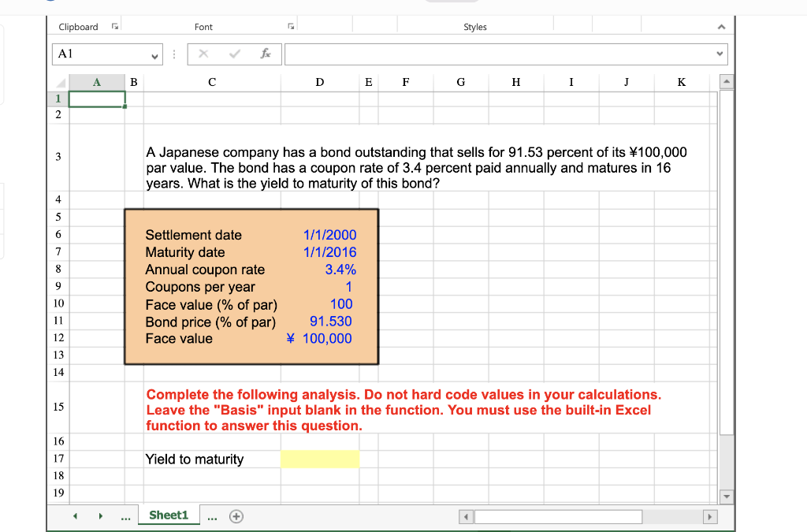The image size is (807, 532).
Task: Switch to the Sheet1 tab
Action: (x=169, y=515)
